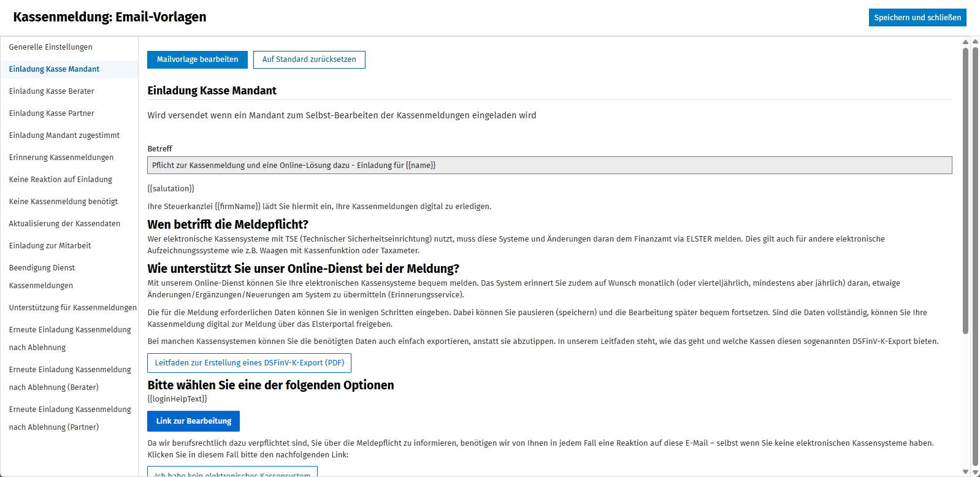Click the Einladung Kasse Mandant content heading
This screenshot has width=980, height=477.
212,91
